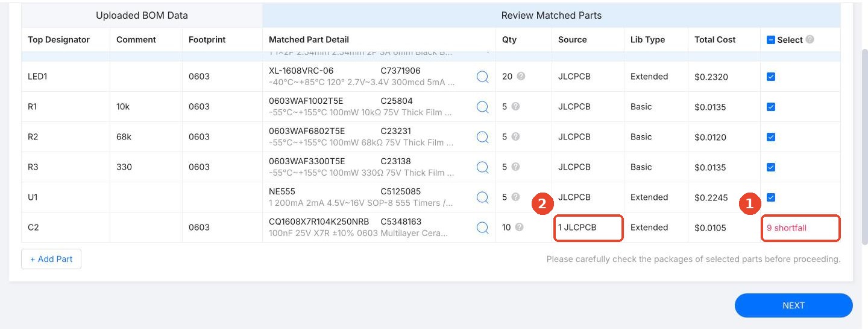
Task: Select part number C23138
Action: [x=396, y=161]
